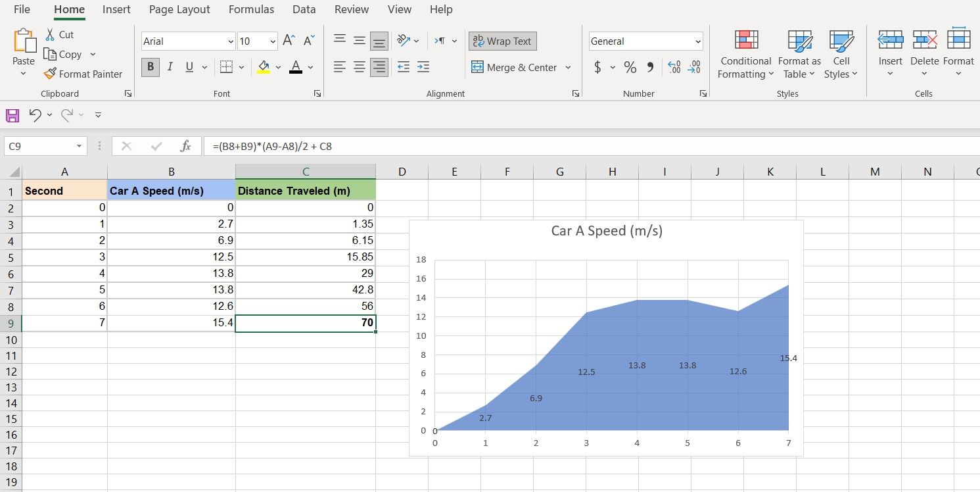Toggle underline formatting
Viewport: 980px width, 492px height.
(188, 66)
